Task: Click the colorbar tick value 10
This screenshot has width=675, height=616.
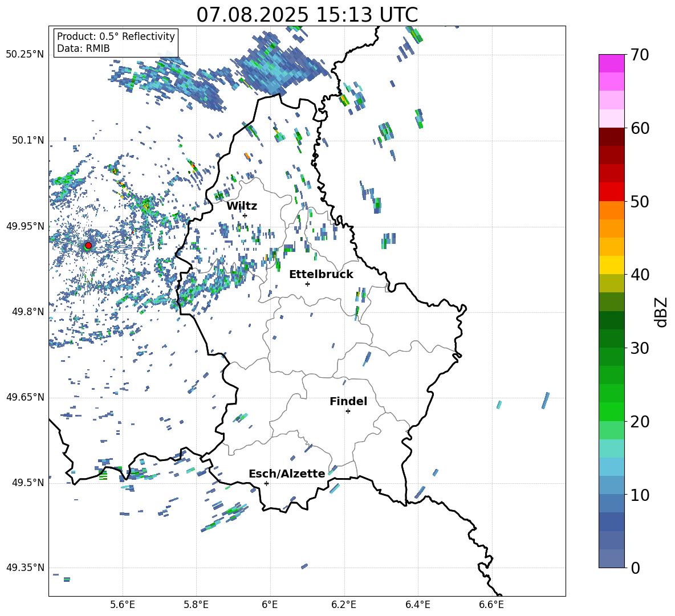Action: (x=640, y=495)
